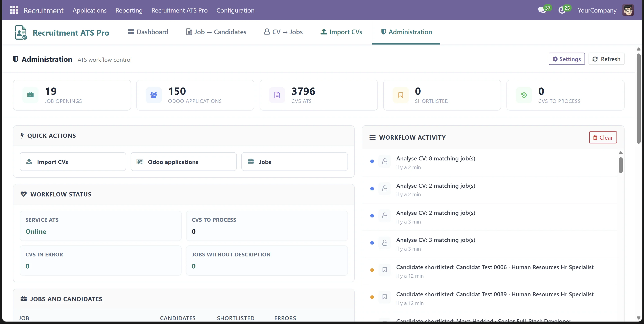
Task: Open the Applications menu
Action: click(x=89, y=10)
